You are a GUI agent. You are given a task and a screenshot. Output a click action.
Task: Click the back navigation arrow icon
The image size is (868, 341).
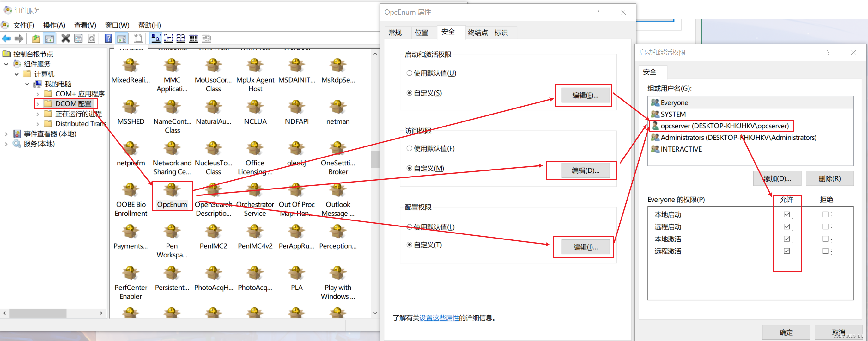6,38
